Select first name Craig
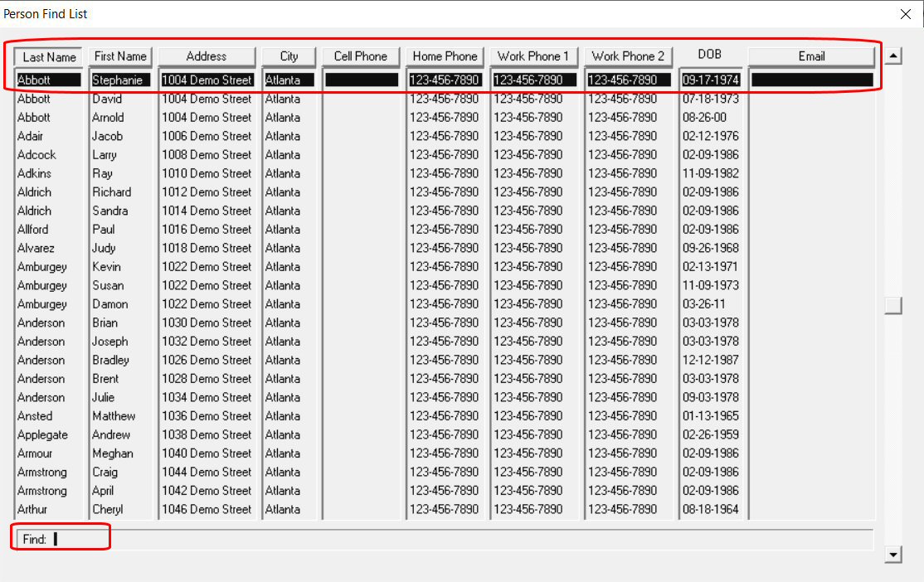Screen dimensions: 924x582 (105, 472)
